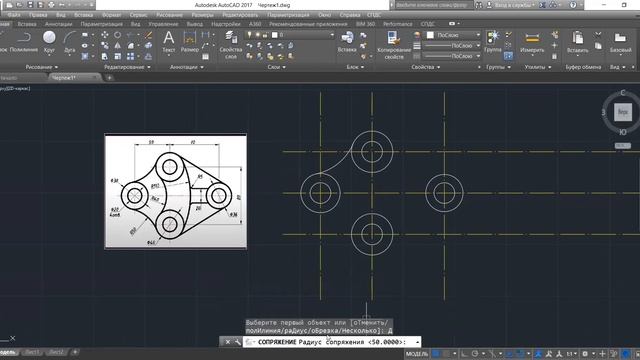Open the Формат menu

(111, 15)
